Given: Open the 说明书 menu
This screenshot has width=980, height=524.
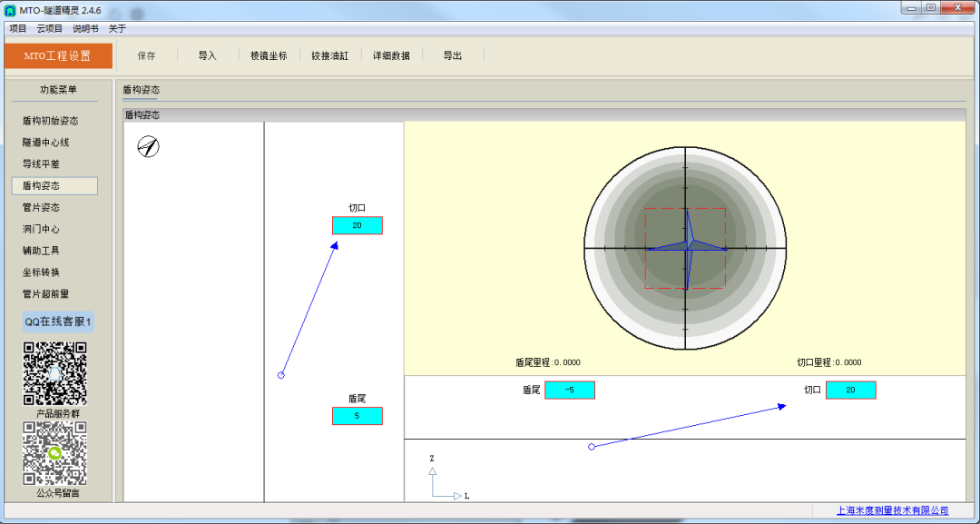Looking at the screenshot, I should coord(85,28).
